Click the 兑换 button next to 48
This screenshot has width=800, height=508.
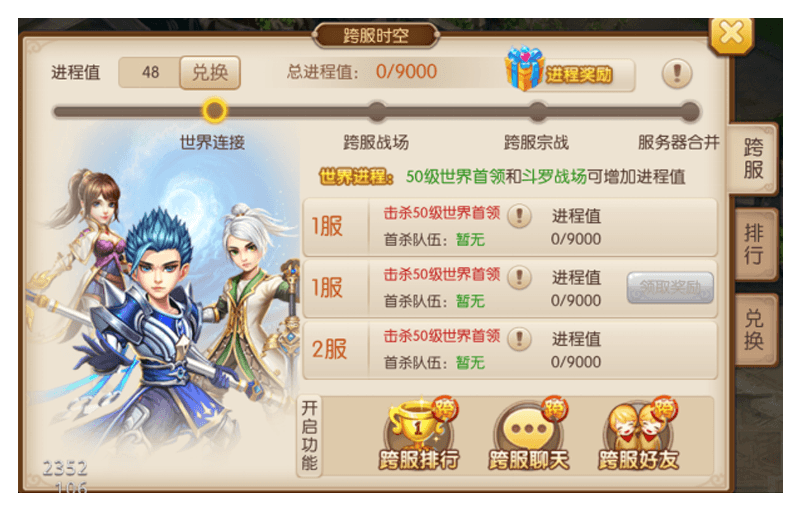click(x=210, y=72)
